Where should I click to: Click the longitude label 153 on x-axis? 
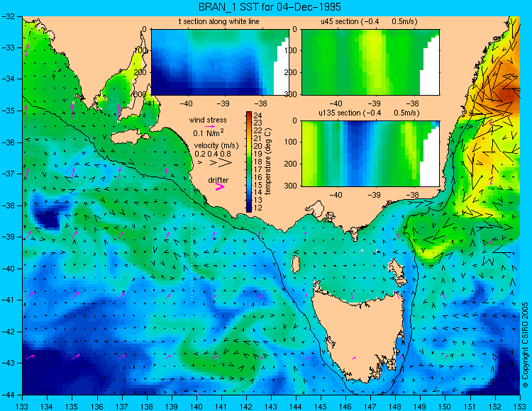[x=520, y=407]
